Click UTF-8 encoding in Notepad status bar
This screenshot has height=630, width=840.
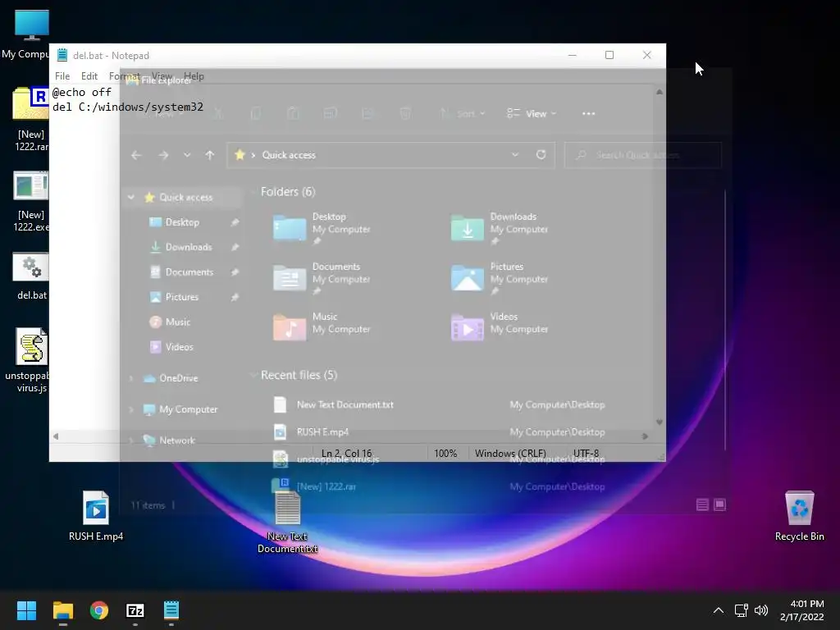click(586, 453)
